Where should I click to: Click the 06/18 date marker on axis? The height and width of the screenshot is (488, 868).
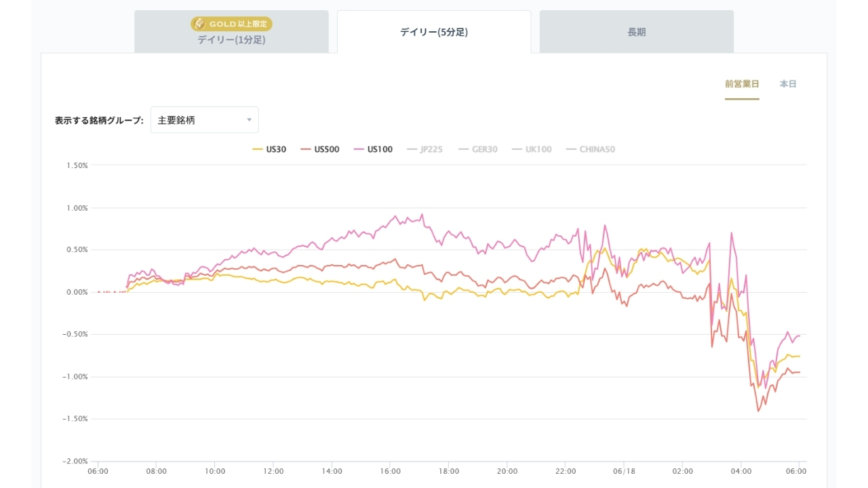[625, 471]
